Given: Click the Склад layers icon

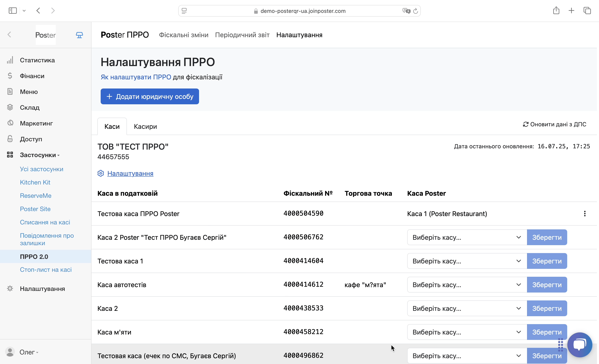Looking at the screenshot, I should (x=10, y=107).
